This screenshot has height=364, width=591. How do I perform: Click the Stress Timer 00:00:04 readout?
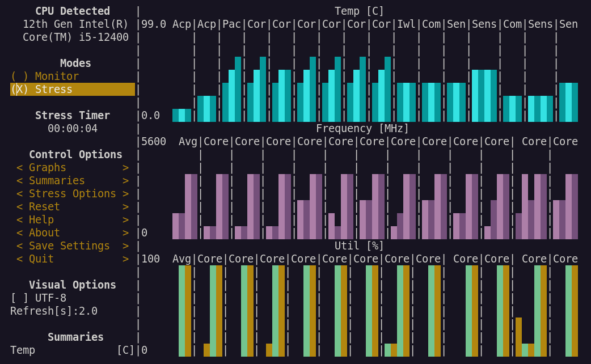(72, 129)
